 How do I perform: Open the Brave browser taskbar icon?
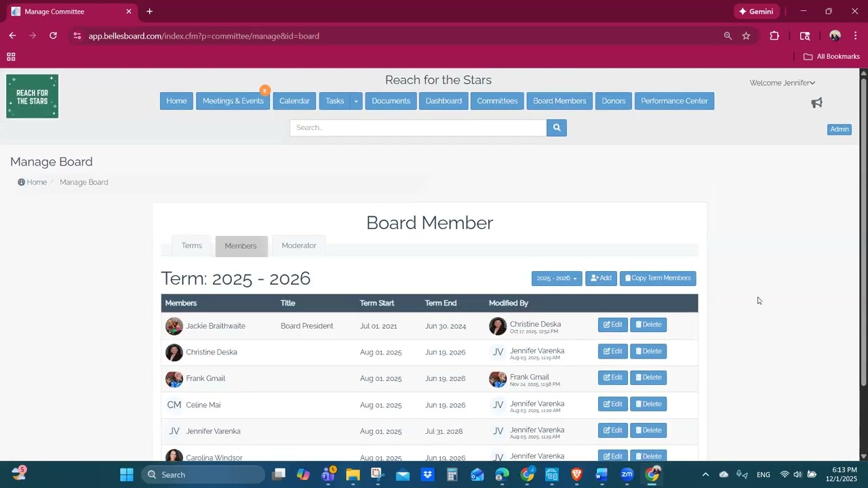576,474
